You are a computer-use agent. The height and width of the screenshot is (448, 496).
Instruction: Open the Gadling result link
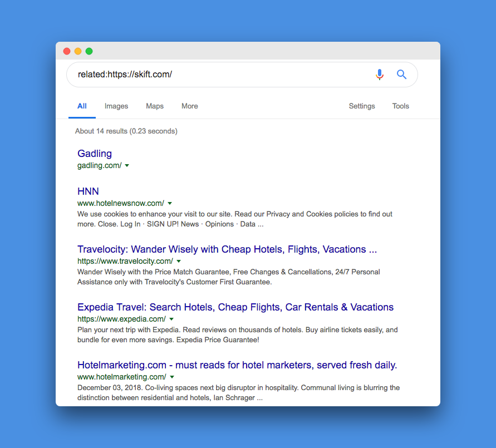(95, 154)
